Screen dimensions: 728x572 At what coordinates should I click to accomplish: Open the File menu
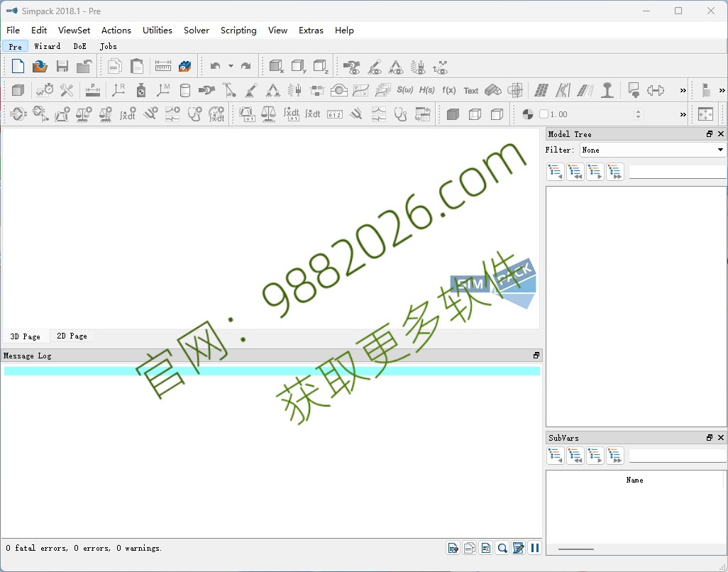(x=13, y=31)
